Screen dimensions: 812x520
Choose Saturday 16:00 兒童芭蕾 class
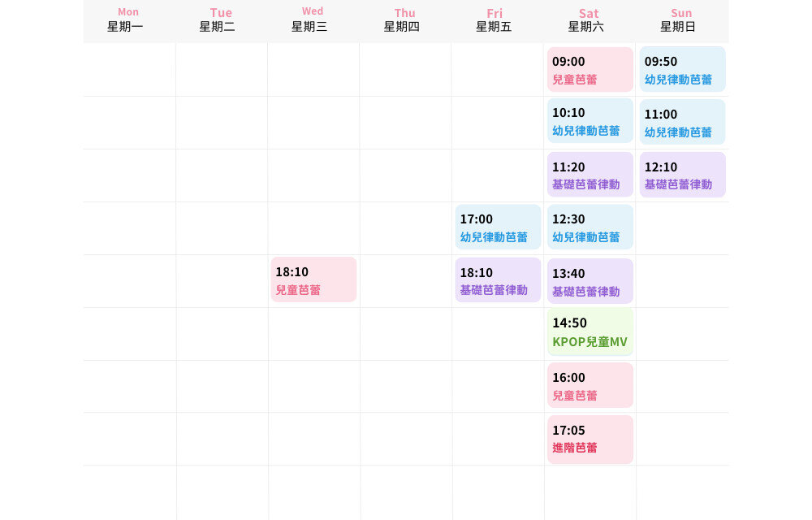(590, 386)
